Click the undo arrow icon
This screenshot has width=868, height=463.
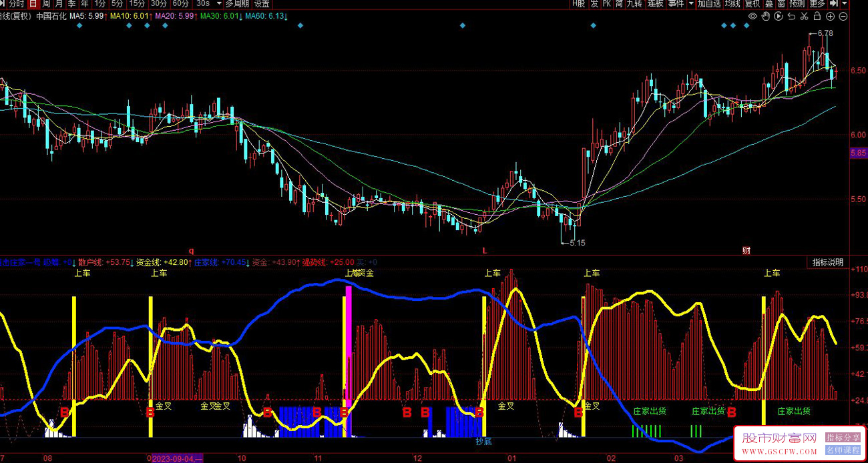[791, 16]
